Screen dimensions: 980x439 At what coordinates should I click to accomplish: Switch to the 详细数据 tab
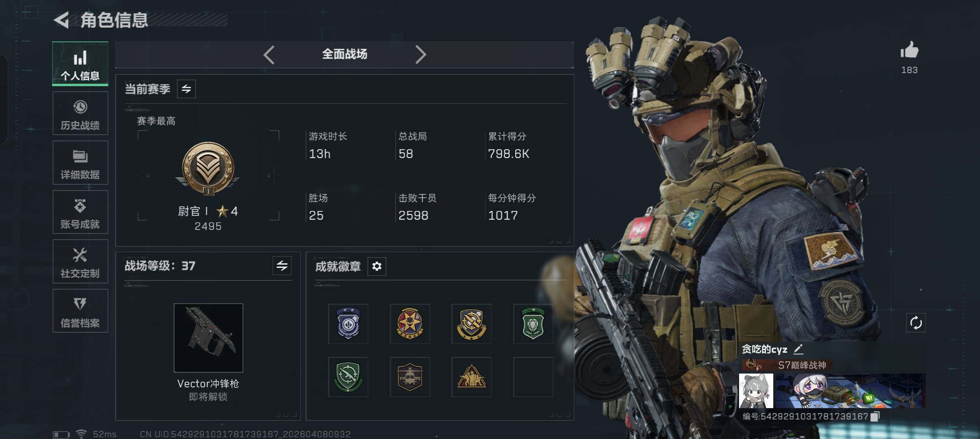pyautogui.click(x=80, y=163)
